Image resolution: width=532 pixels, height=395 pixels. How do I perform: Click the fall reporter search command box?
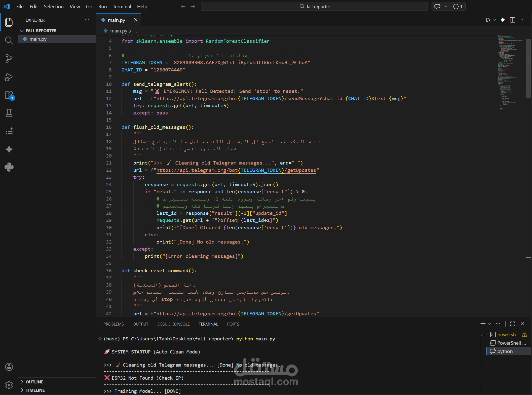point(314,7)
